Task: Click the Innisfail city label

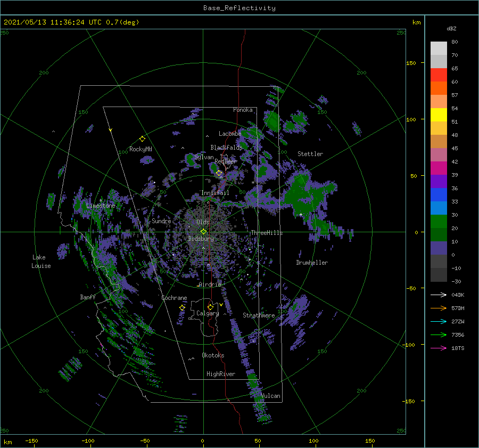Action: [x=215, y=193]
